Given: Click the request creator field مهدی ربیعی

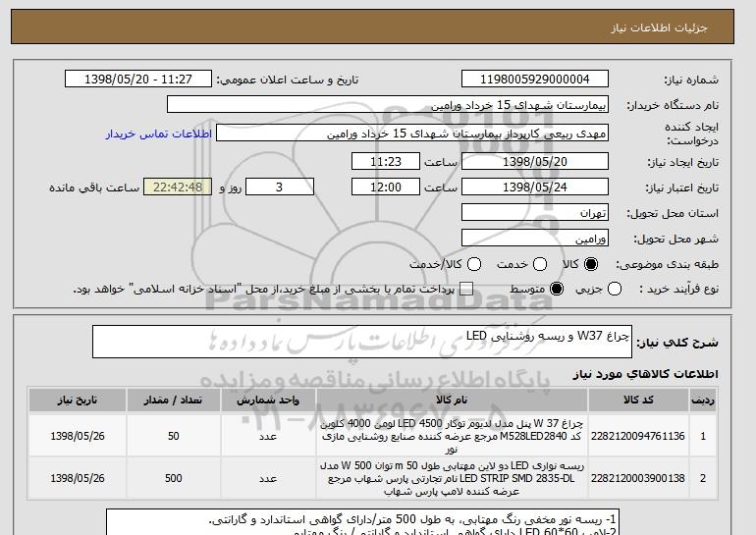Looking at the screenshot, I should click(x=412, y=134).
